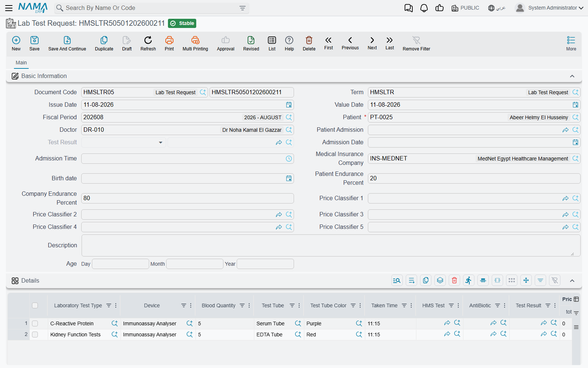588x368 pixels.
Task: Open the table column chooser icon
Action: pos(576,299)
